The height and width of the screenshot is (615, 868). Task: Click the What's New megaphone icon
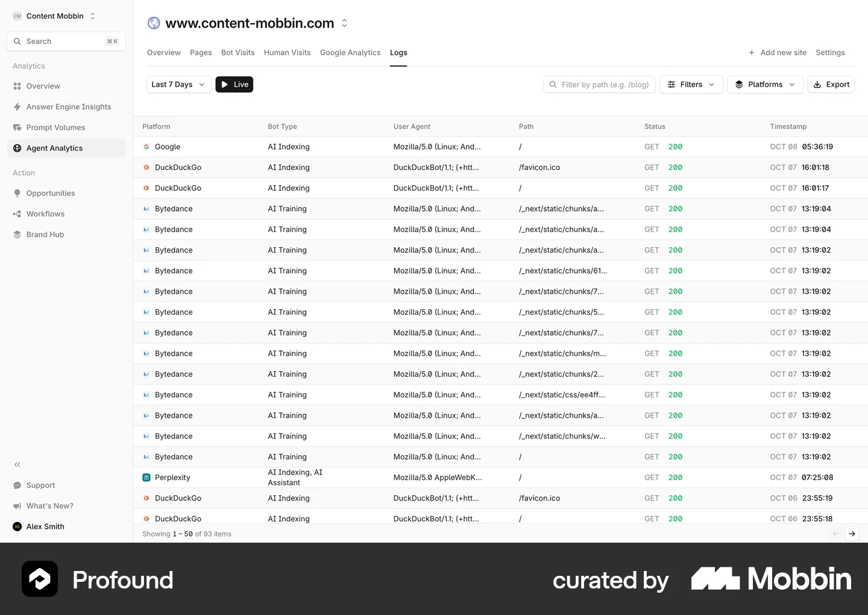(x=17, y=506)
